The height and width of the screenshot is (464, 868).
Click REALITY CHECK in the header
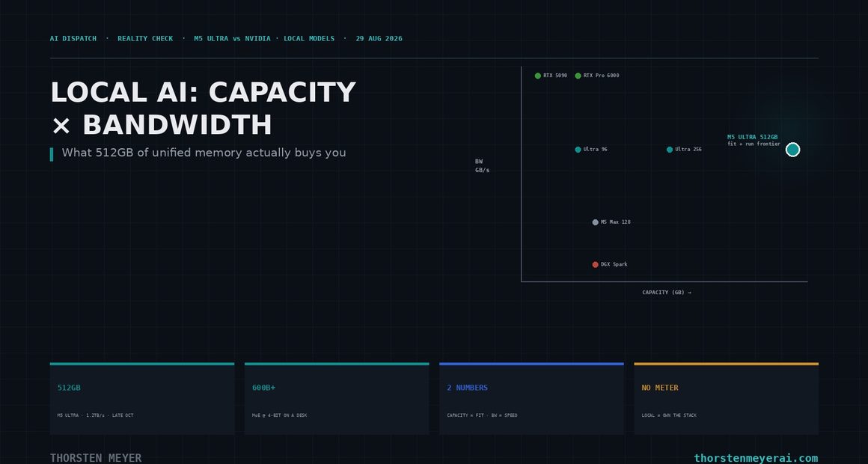point(145,39)
